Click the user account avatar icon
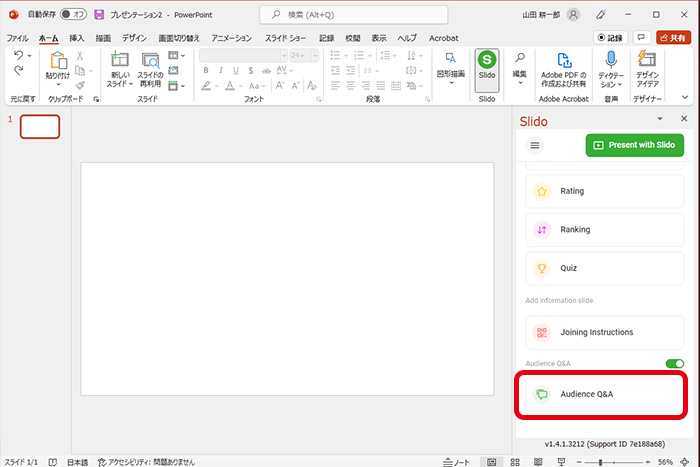Screen dimensions: 700x467 [x=573, y=15]
